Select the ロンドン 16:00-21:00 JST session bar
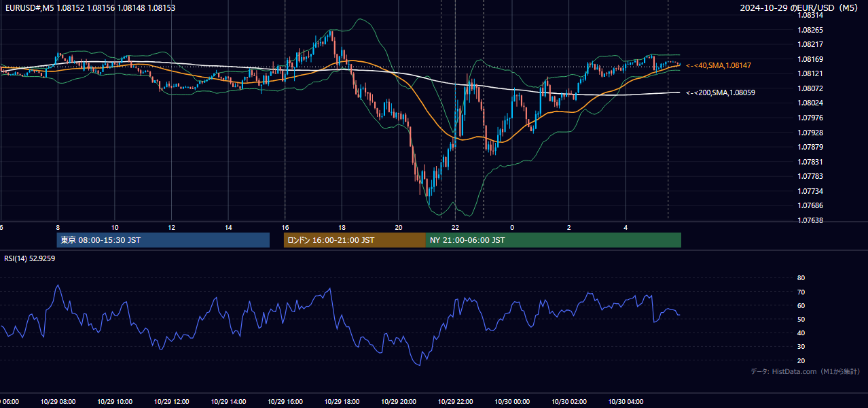Image resolution: width=868 pixels, height=408 pixels. [355, 240]
